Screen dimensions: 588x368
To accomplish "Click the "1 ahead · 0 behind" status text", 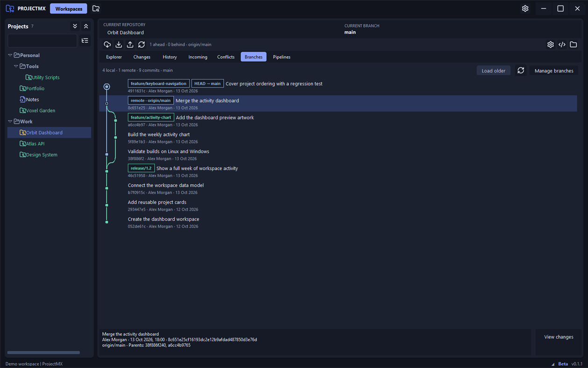I will 167,44.
